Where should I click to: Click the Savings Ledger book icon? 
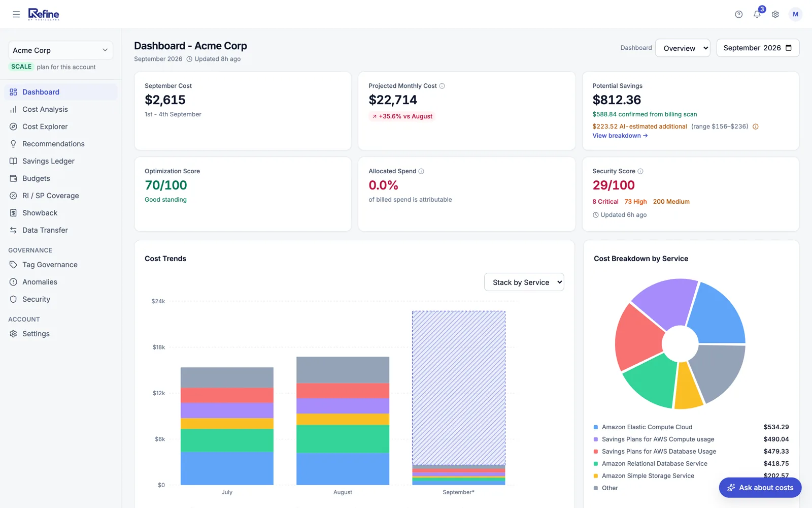(13, 161)
